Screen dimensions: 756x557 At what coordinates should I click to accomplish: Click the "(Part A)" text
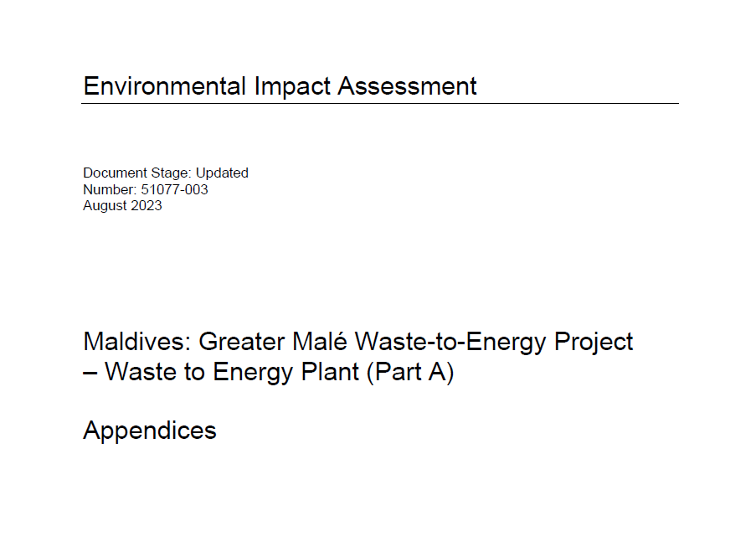click(x=409, y=373)
